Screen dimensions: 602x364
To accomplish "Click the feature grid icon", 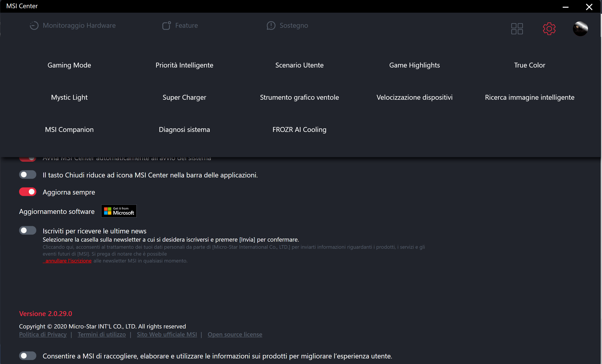I will [x=517, y=29].
